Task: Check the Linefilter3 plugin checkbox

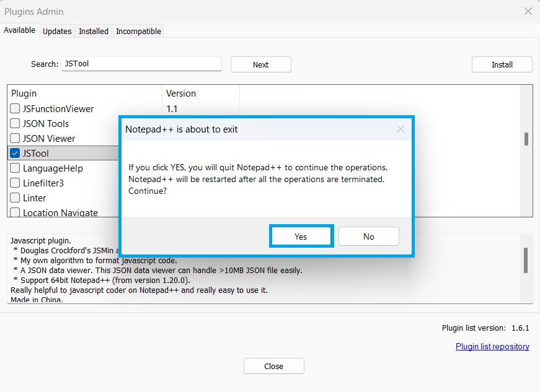Action: pos(14,183)
